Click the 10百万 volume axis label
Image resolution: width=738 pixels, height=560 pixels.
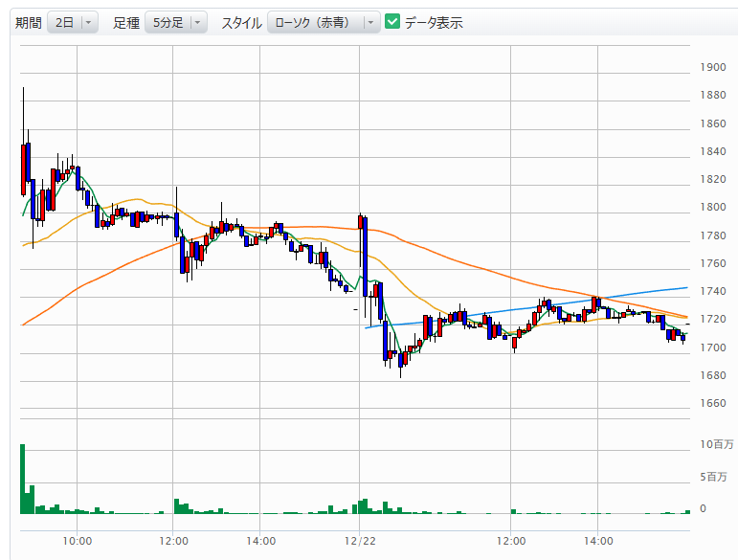click(x=716, y=445)
